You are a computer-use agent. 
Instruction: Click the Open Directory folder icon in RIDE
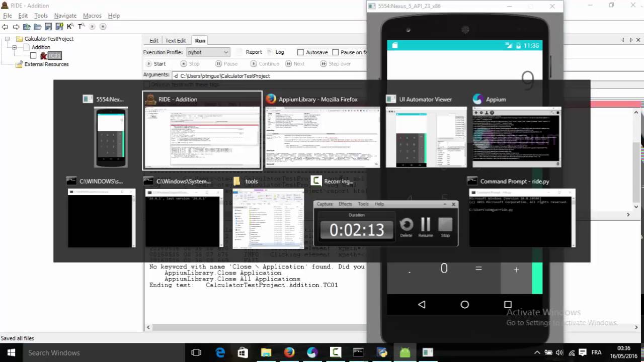(37, 27)
